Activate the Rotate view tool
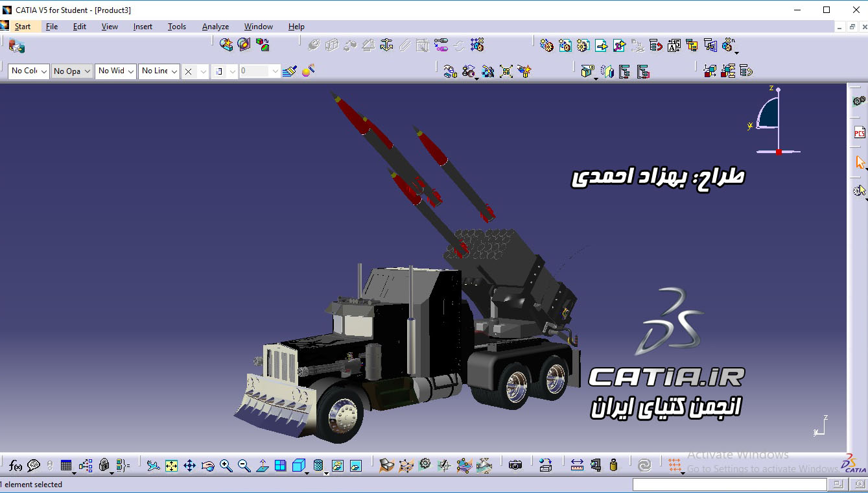This screenshot has height=493, width=868. (x=207, y=465)
